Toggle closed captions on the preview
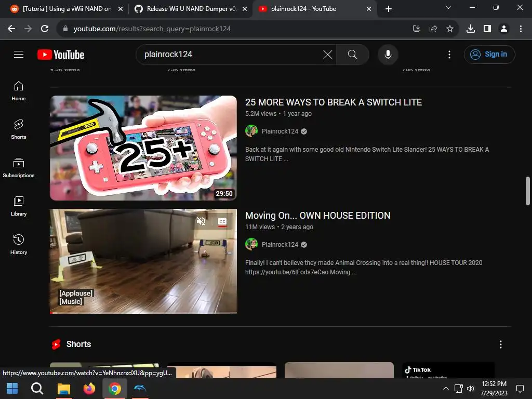 222,221
